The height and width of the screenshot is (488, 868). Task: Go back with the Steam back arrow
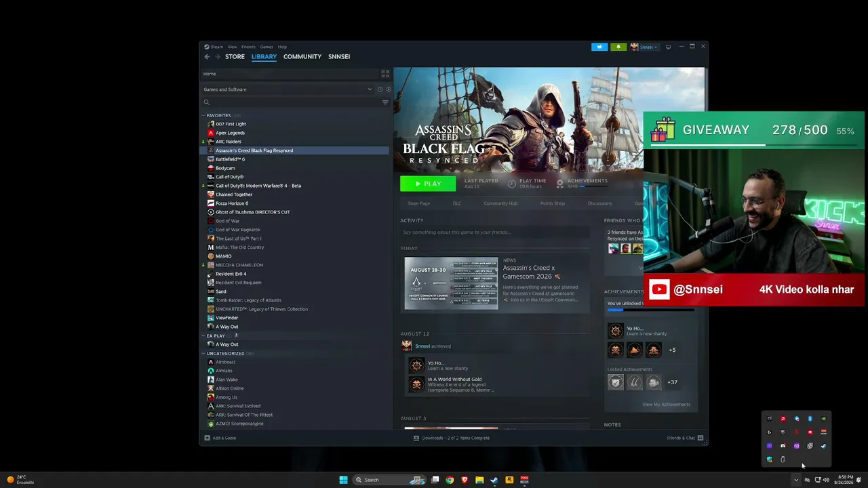tap(207, 57)
